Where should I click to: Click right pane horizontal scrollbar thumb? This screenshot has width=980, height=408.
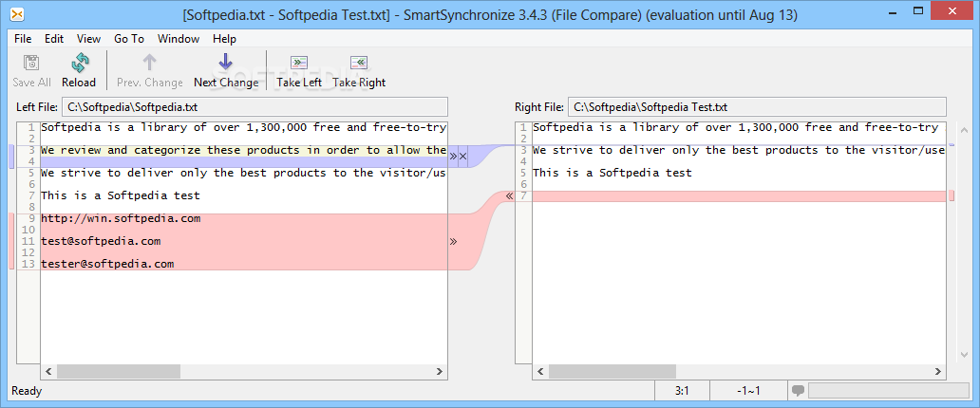(x=612, y=371)
